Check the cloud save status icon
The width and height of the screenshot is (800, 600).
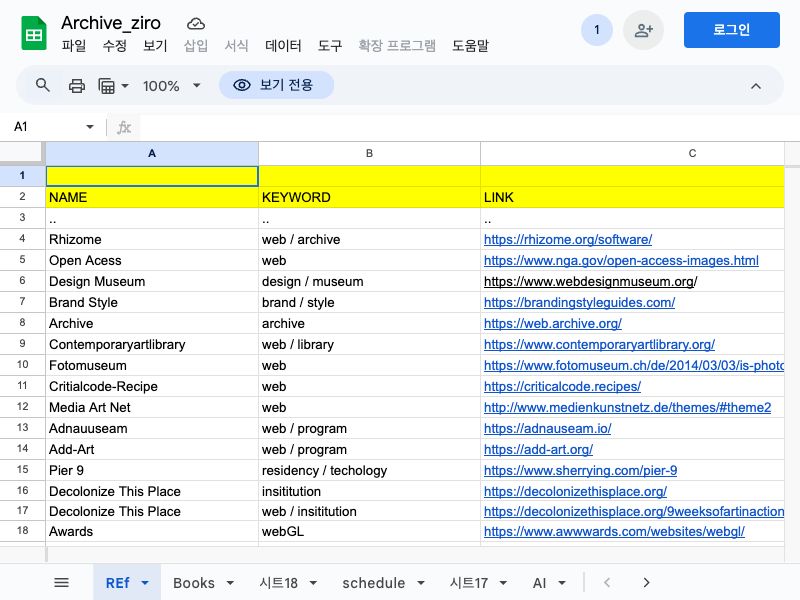point(196,23)
